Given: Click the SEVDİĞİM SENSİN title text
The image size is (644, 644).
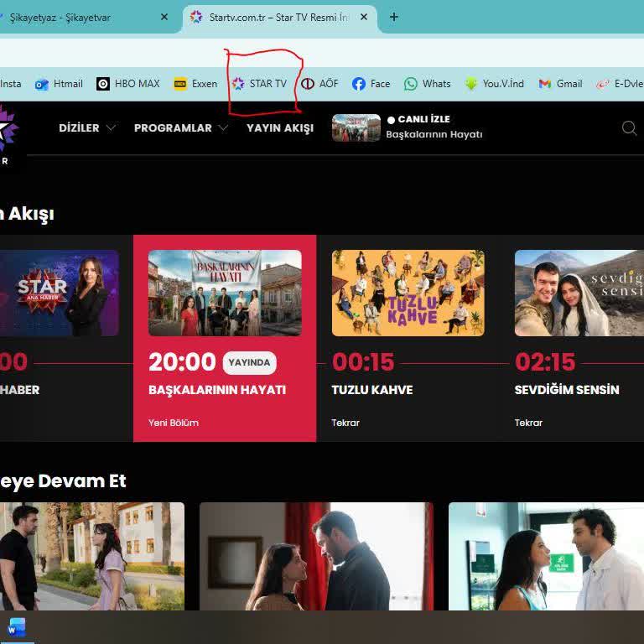Looking at the screenshot, I should click(x=567, y=390).
